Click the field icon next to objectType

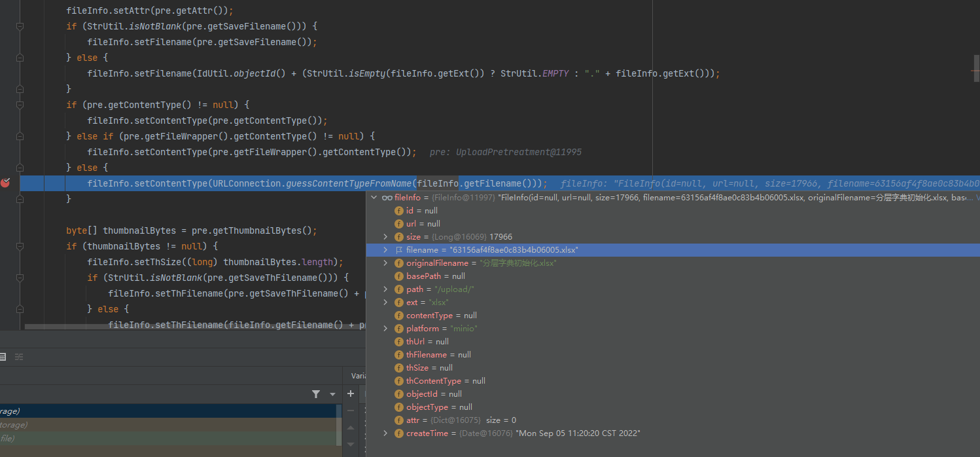click(x=399, y=407)
